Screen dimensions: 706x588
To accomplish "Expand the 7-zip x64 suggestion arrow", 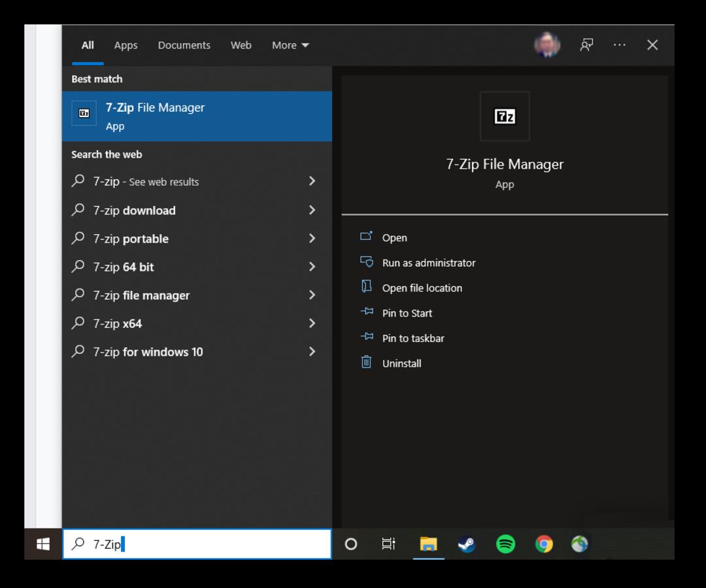I will pos(312,323).
